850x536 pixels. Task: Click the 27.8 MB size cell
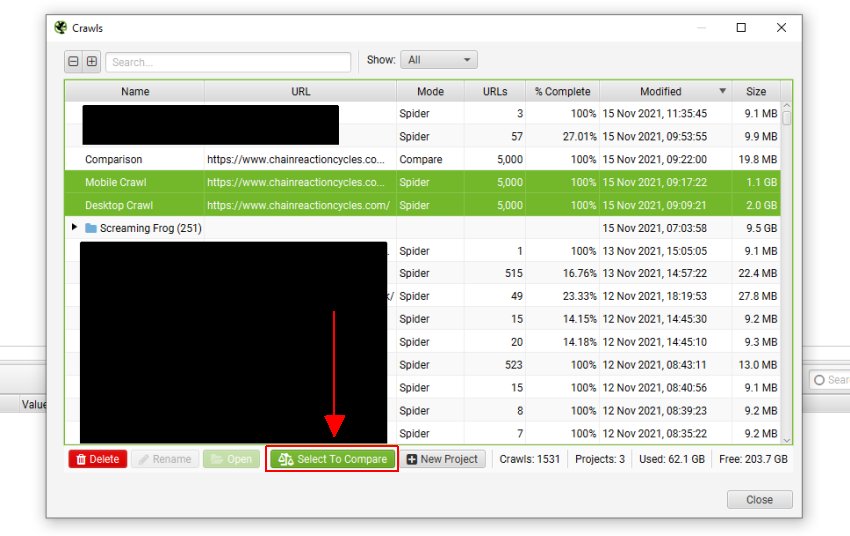click(757, 296)
